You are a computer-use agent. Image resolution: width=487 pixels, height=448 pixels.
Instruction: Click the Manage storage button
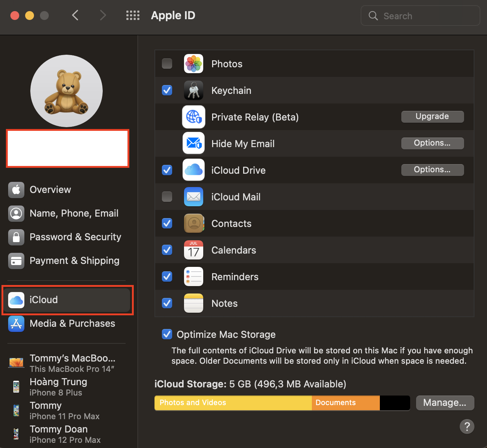(445, 403)
